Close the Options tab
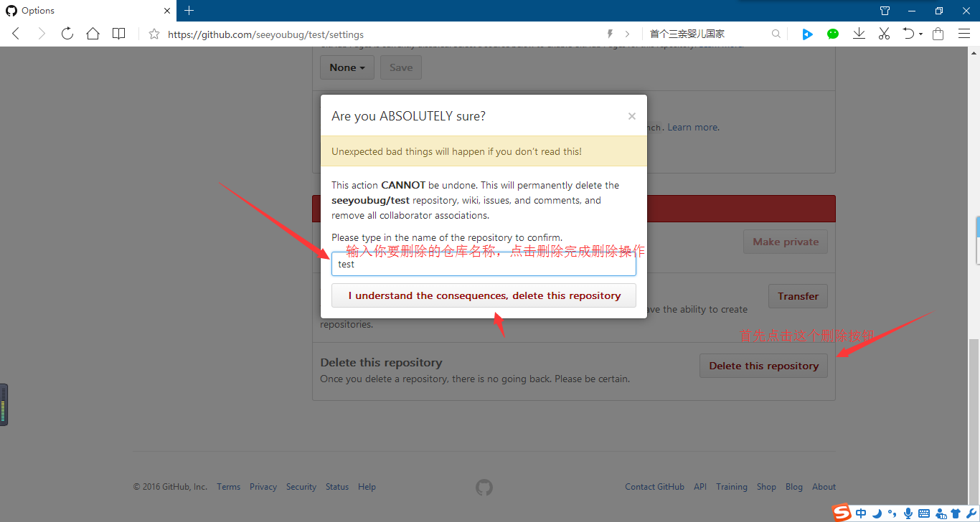This screenshot has width=980, height=522. [167, 11]
